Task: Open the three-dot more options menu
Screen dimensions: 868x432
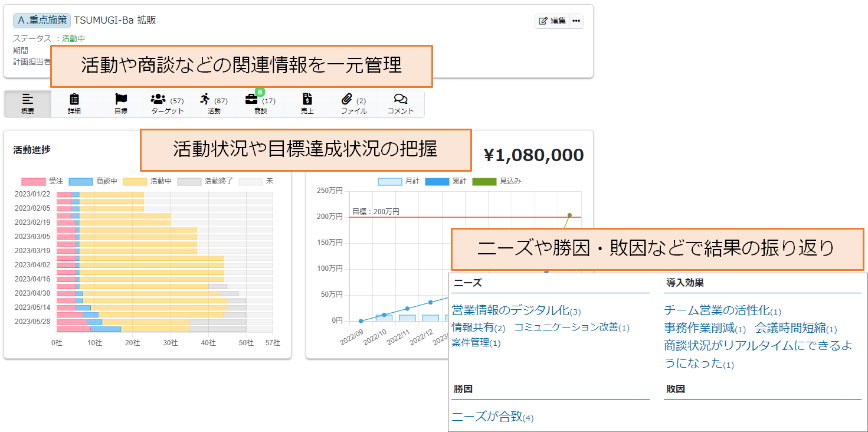Action: pos(577,21)
